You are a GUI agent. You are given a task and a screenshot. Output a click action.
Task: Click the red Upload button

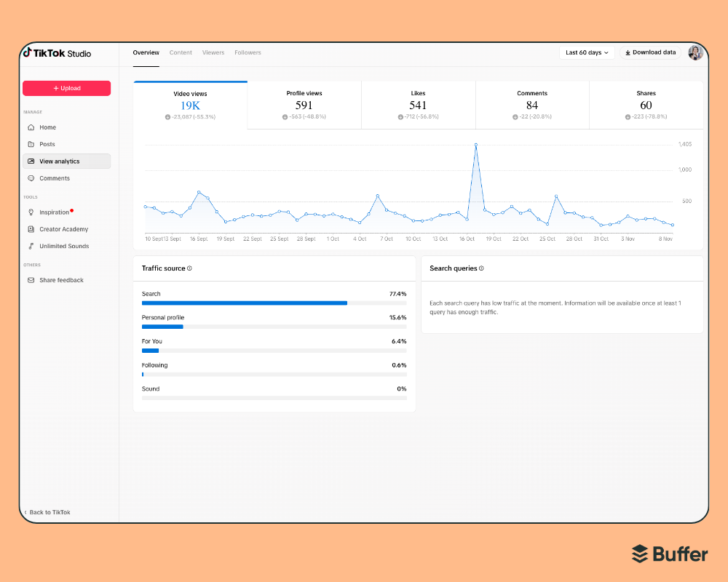point(66,88)
